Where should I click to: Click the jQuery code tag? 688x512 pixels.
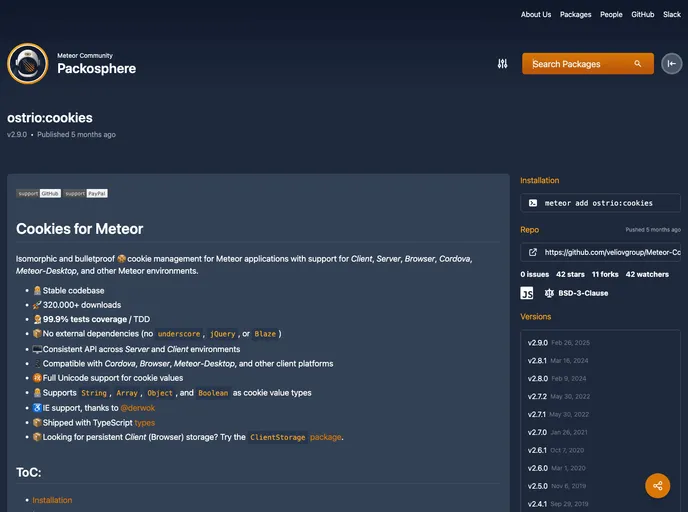[x=222, y=334]
